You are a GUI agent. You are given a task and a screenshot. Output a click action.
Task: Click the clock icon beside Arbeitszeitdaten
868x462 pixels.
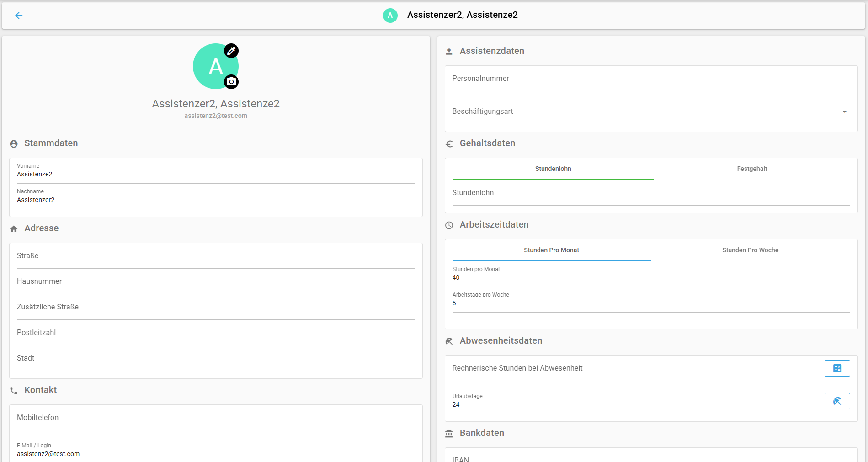coord(449,225)
